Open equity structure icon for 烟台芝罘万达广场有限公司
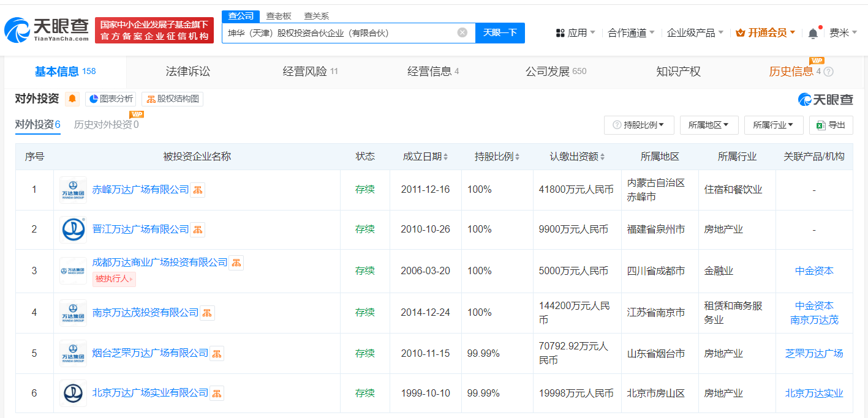868x418 pixels. click(217, 353)
